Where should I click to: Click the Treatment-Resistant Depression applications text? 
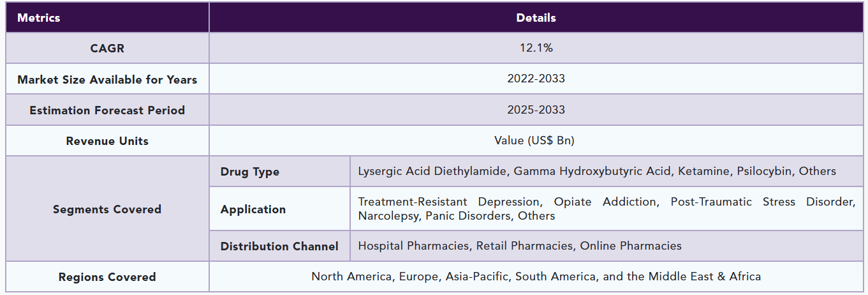pyautogui.click(x=606, y=209)
